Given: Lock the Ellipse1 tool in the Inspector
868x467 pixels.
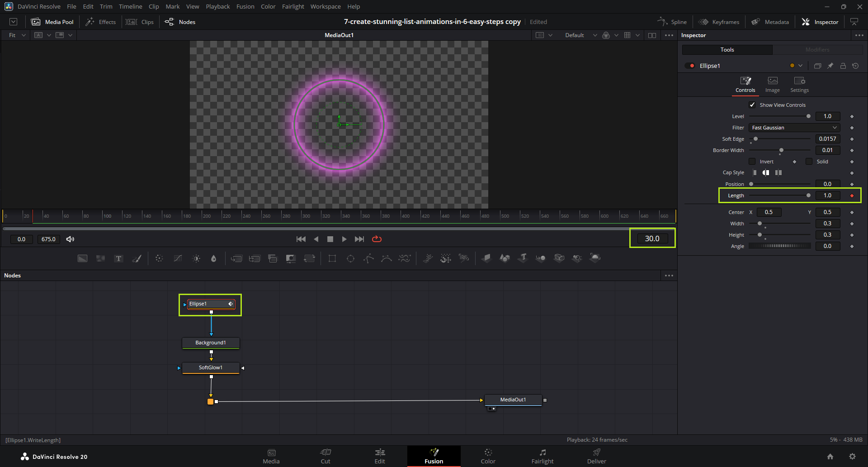Looking at the screenshot, I should [x=843, y=66].
